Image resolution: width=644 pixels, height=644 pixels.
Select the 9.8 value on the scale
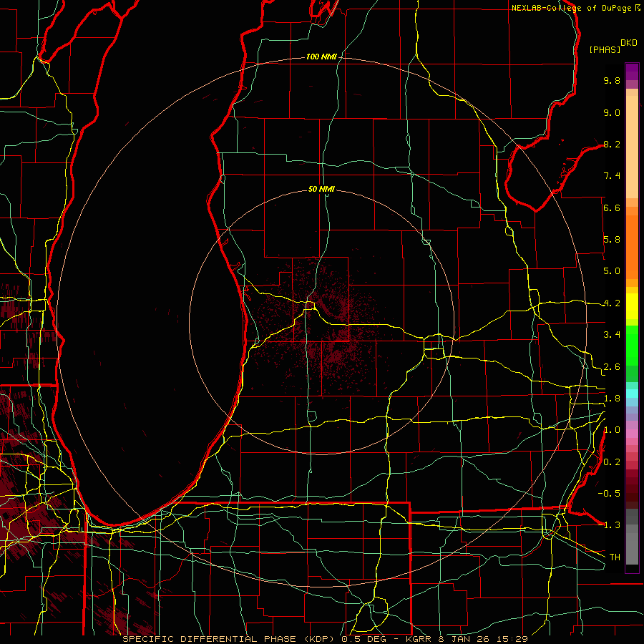[x=612, y=81]
